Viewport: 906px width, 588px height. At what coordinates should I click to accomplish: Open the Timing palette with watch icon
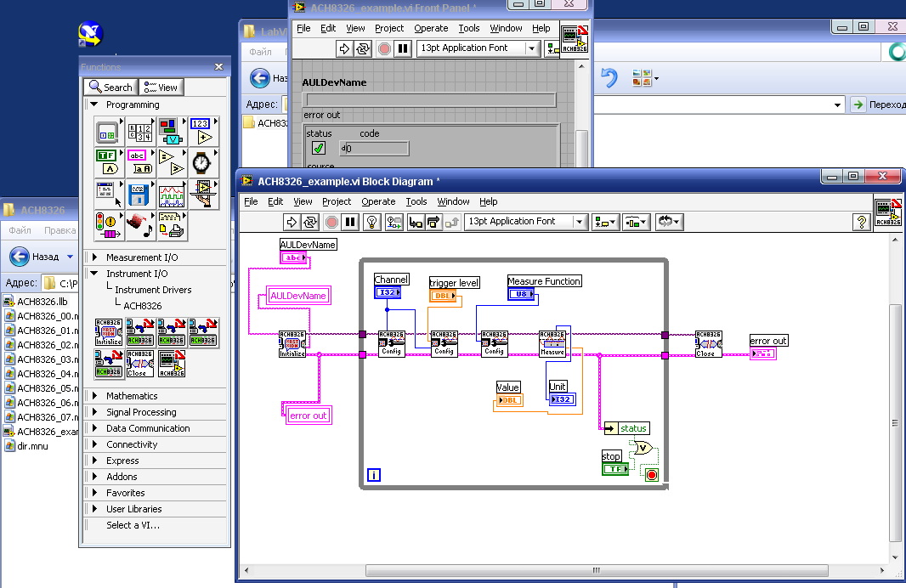(x=201, y=161)
